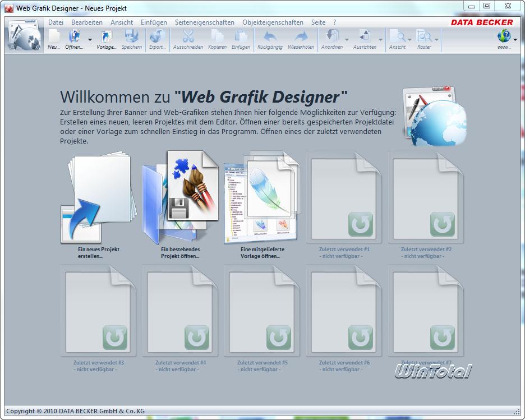Click the Rückgängig undo arrow
This screenshot has height=420, width=525.
pos(270,36)
